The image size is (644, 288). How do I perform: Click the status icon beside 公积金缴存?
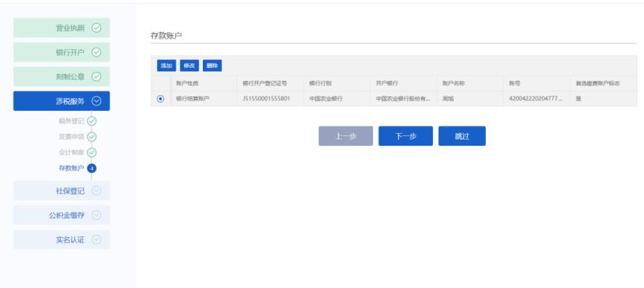coord(96,215)
